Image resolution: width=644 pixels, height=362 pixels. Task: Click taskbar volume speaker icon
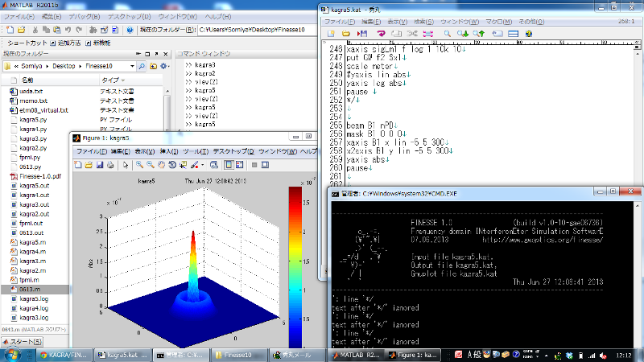tap(603, 356)
